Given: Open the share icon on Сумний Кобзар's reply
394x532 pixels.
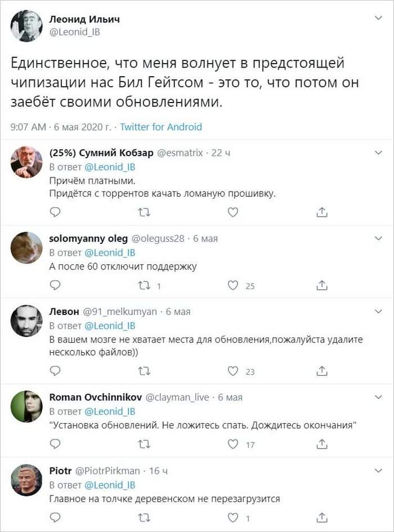Looking at the screenshot, I should coord(322,212).
